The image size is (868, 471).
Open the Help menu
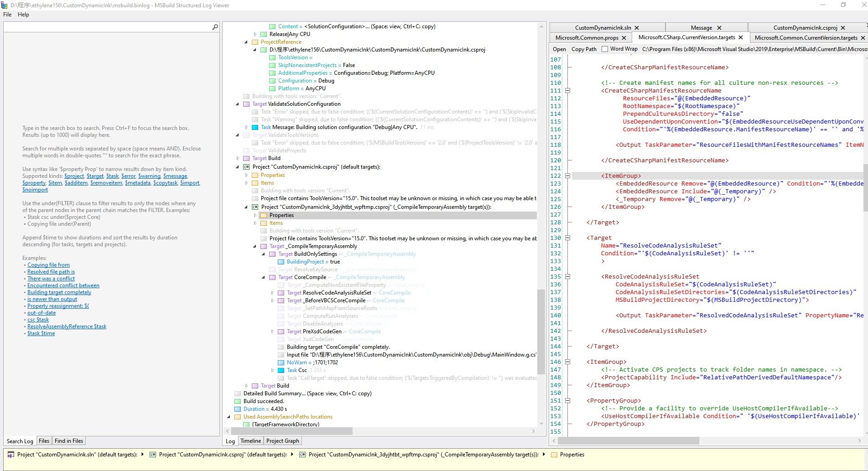click(x=23, y=15)
